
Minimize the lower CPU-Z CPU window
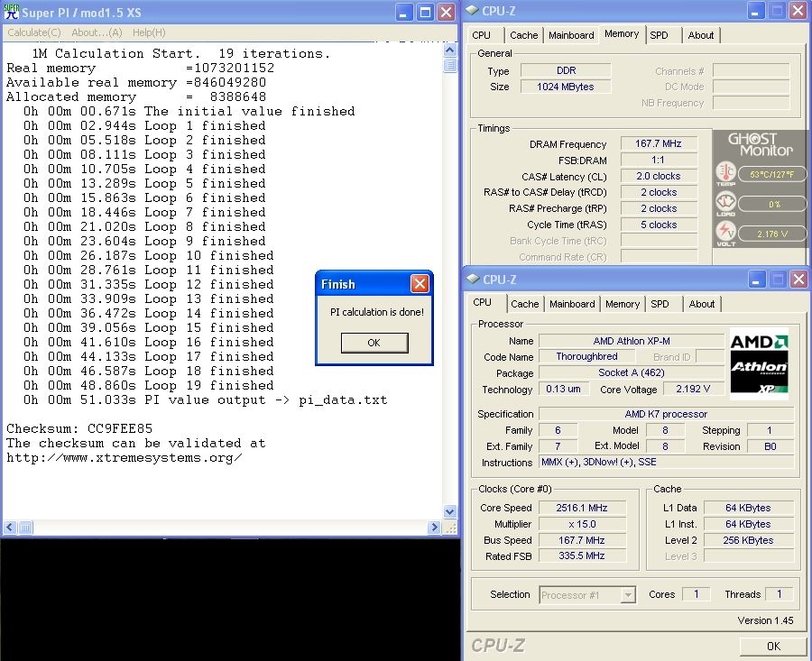click(757, 280)
